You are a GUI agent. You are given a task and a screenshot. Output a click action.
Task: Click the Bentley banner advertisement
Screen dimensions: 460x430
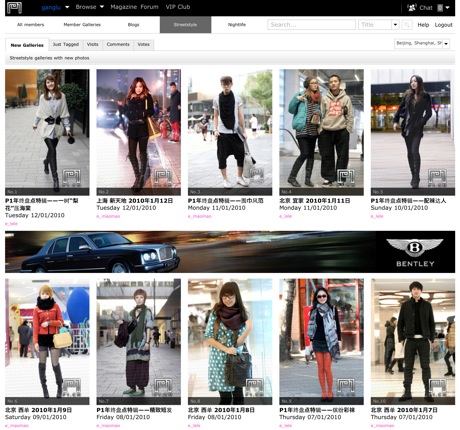click(x=230, y=252)
